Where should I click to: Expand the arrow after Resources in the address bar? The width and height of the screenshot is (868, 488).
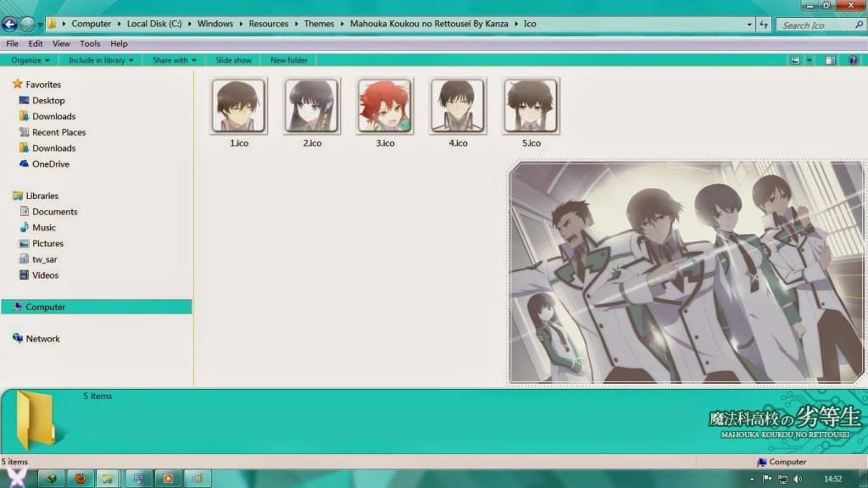[296, 24]
